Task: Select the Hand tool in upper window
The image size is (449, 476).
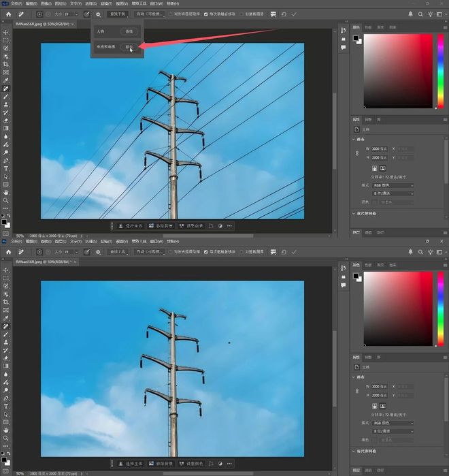Action: point(5,193)
